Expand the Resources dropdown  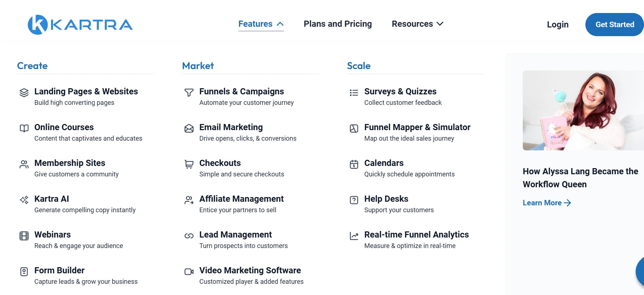tap(418, 24)
